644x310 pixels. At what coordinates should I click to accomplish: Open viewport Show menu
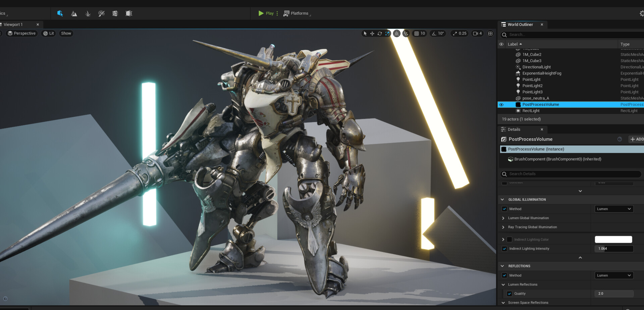[x=66, y=33]
